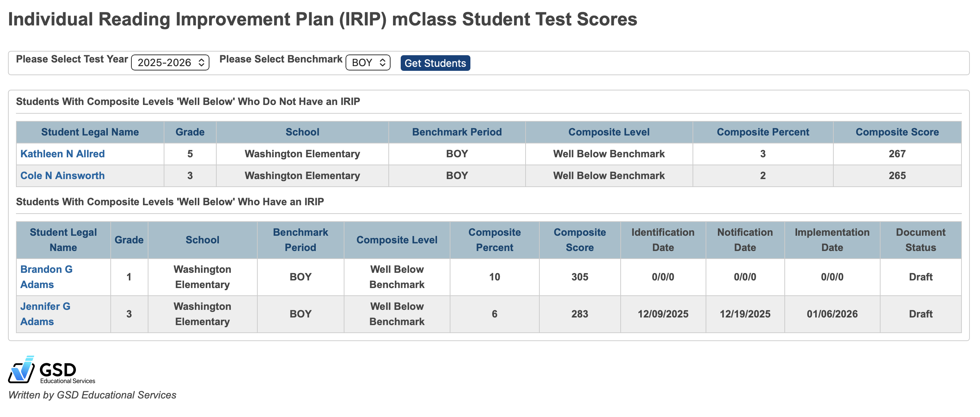This screenshot has height=417, width=980.
Task: Select 2025-2026 in the Test Year dropdown
Action: [x=170, y=62]
